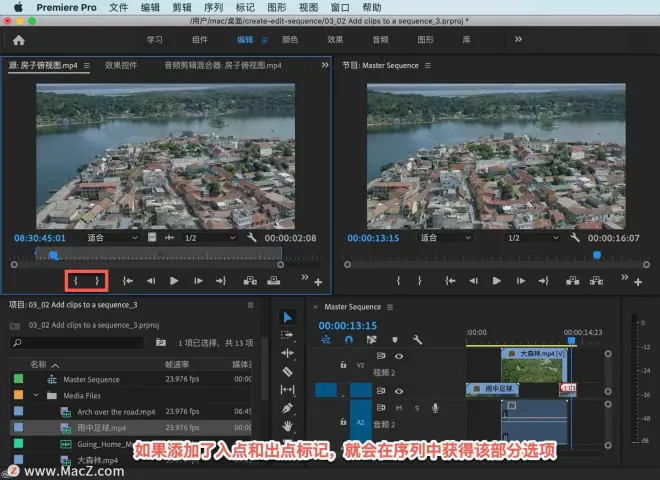This screenshot has width=660, height=480.
Task: Go to Out point in Source monitor
Action: click(x=221, y=280)
